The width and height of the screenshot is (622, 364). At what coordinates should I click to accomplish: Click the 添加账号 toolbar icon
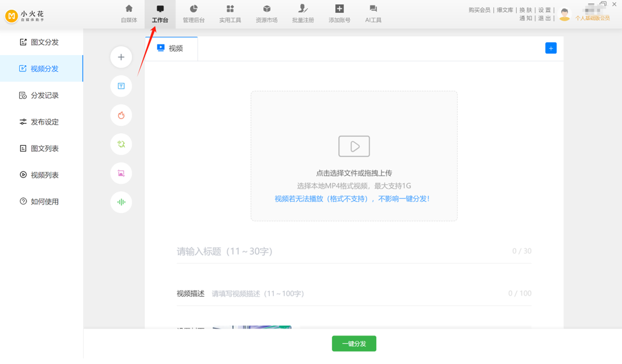tap(339, 14)
